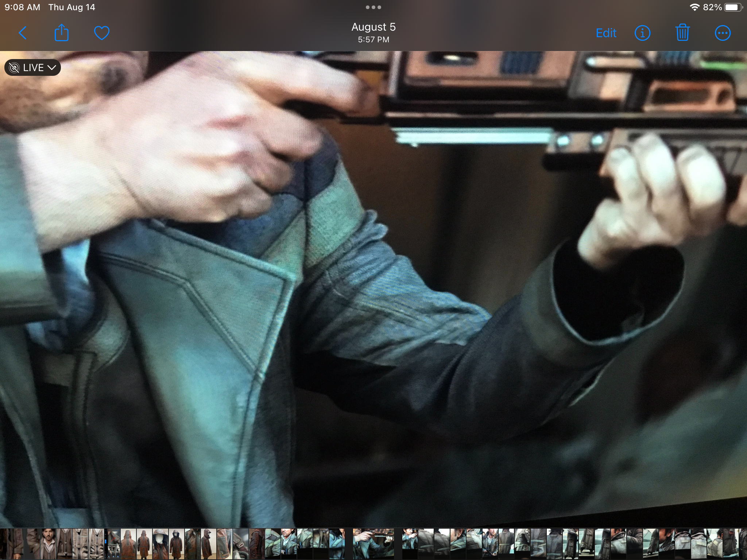747x560 pixels.
Task: Select the man's face portrait thumbnail
Action: [x=48, y=544]
